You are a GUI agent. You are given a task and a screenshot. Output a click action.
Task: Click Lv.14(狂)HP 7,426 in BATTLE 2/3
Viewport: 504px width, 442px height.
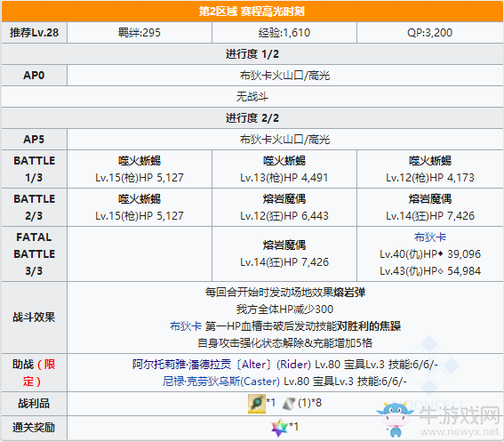(429, 216)
